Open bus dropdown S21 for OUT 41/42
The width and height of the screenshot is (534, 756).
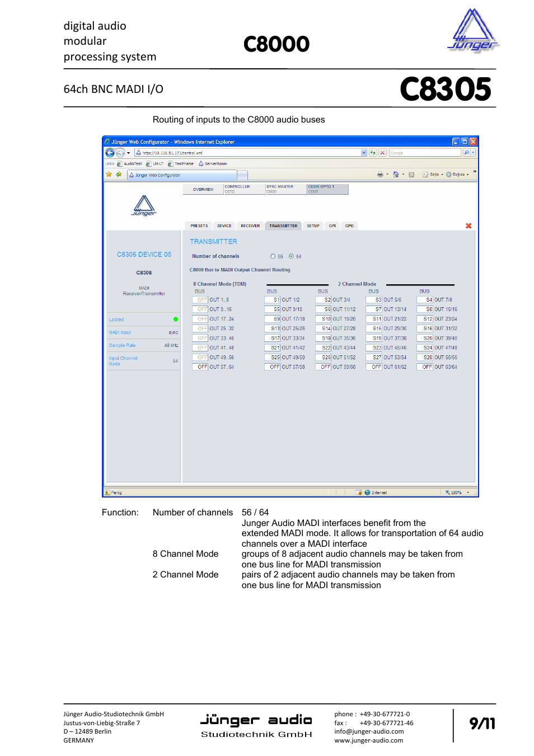pyautogui.click(x=273, y=348)
